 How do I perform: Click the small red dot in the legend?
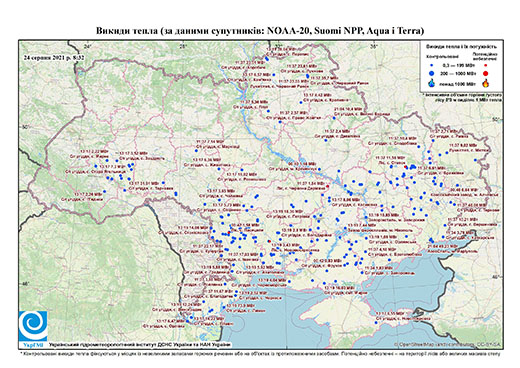click(486, 65)
